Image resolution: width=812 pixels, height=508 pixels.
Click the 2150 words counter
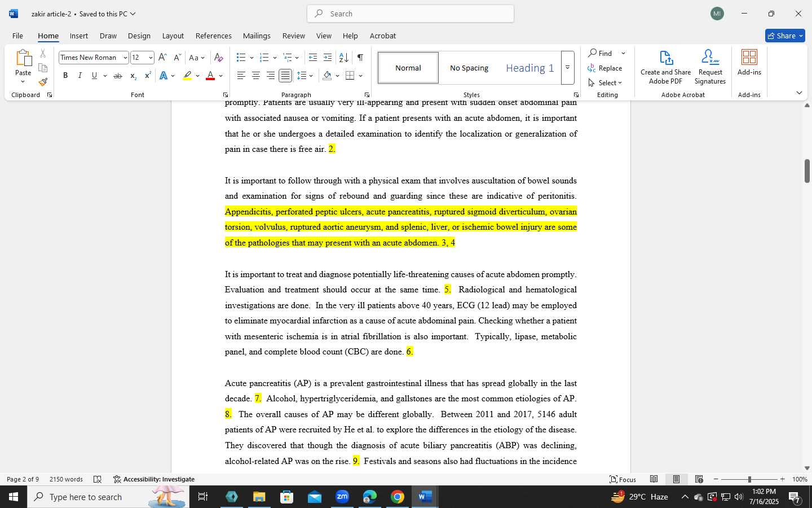[x=66, y=479]
